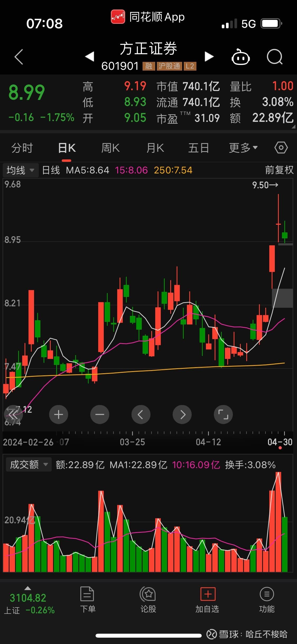
Task: Select the 五日 tab
Action: click(x=199, y=148)
